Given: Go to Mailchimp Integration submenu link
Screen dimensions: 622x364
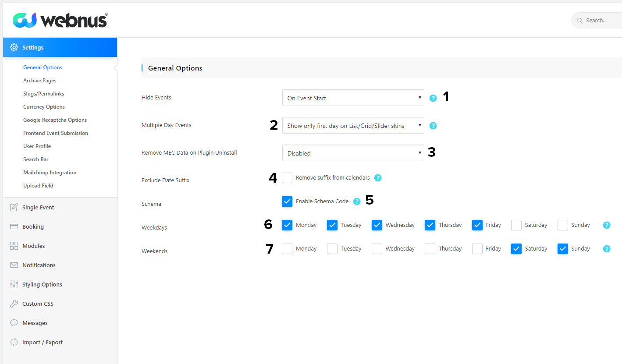Looking at the screenshot, I should point(50,173).
